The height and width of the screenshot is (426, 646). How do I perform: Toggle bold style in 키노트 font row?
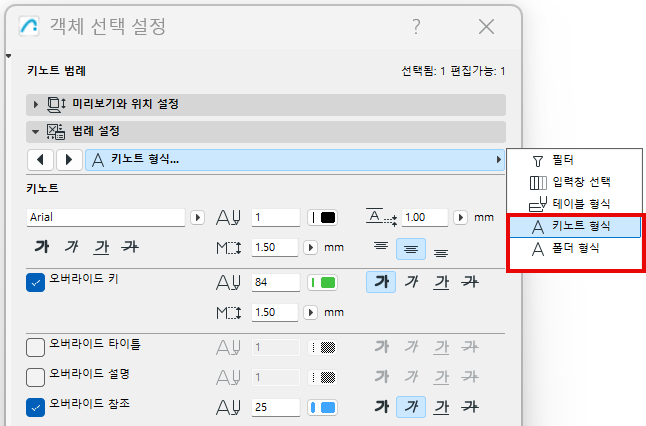pos(42,247)
